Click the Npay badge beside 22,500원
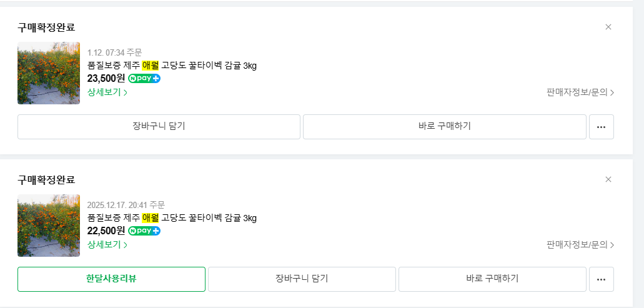644x308 pixels. [144, 231]
